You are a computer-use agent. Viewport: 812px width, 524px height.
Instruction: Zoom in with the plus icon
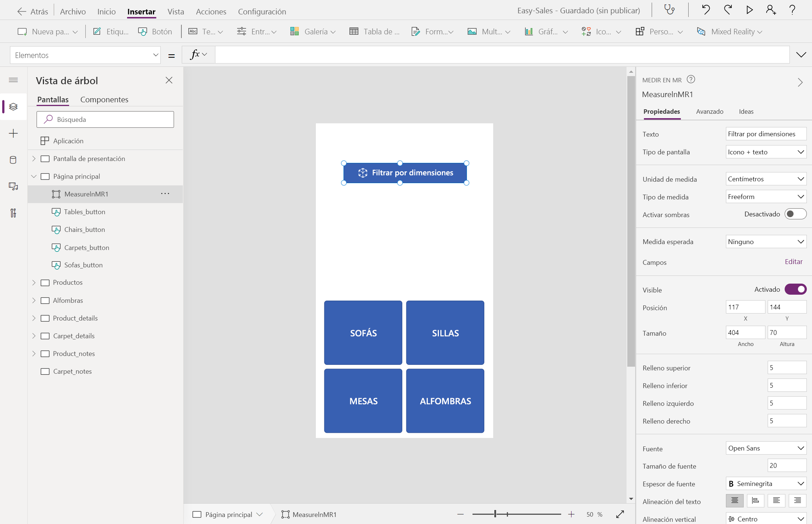[571, 514]
